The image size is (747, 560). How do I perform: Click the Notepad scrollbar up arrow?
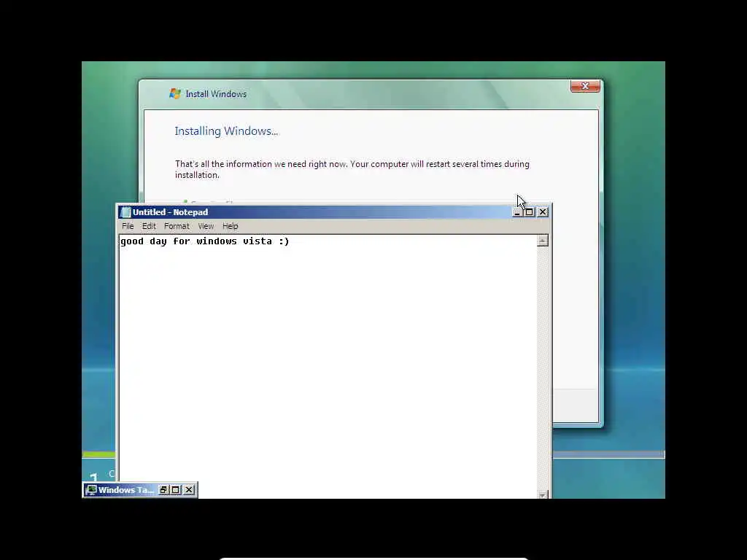coord(542,241)
